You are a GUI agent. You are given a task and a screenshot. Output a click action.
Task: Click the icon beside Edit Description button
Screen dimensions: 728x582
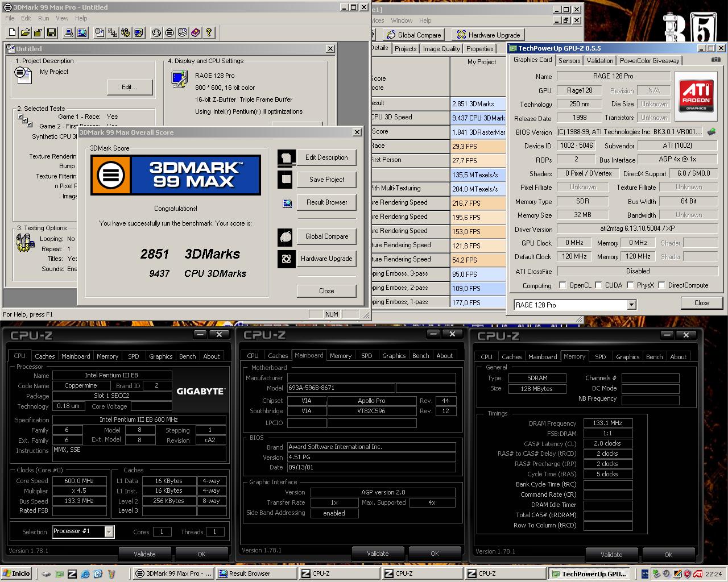pos(286,158)
